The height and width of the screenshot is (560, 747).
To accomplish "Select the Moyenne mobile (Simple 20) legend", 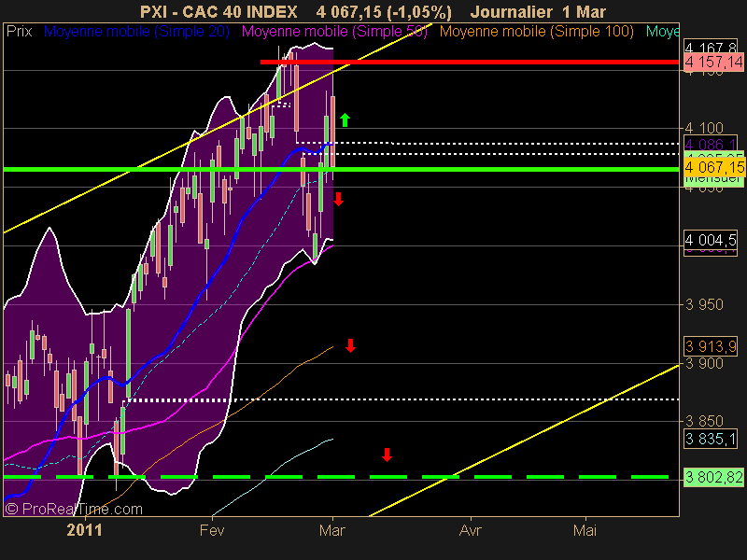I will point(136,32).
